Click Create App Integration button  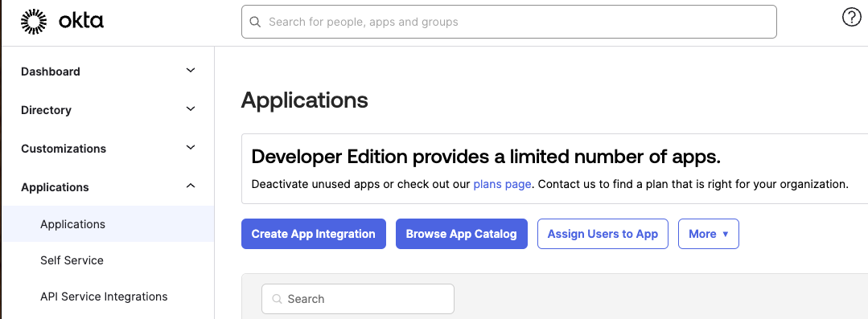pos(313,234)
